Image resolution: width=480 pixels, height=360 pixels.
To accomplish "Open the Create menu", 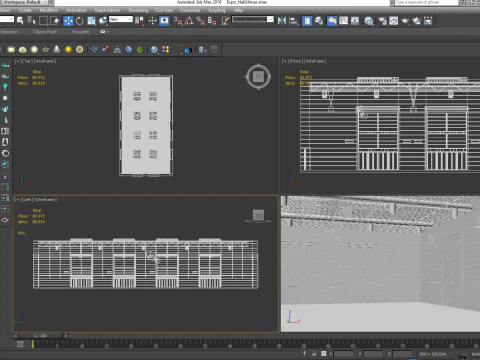I will tap(25, 10).
